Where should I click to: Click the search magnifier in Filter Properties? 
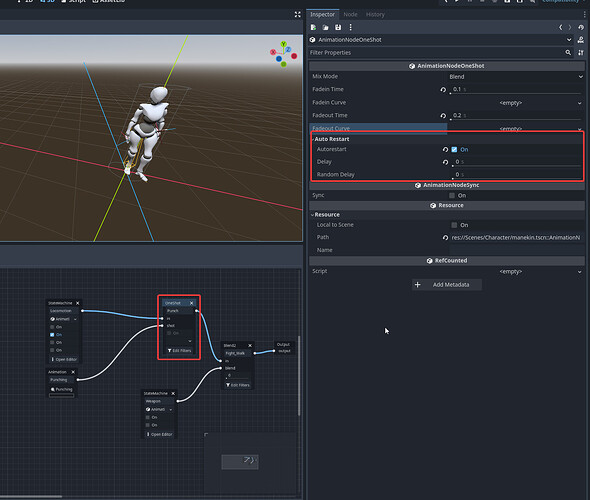tap(568, 53)
